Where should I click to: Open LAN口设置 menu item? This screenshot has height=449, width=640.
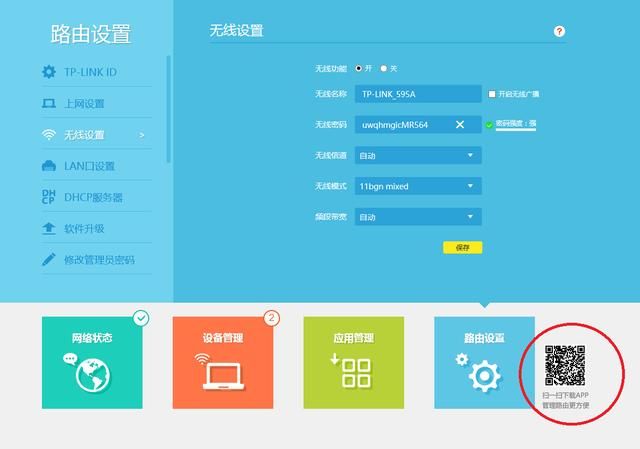coord(97,166)
